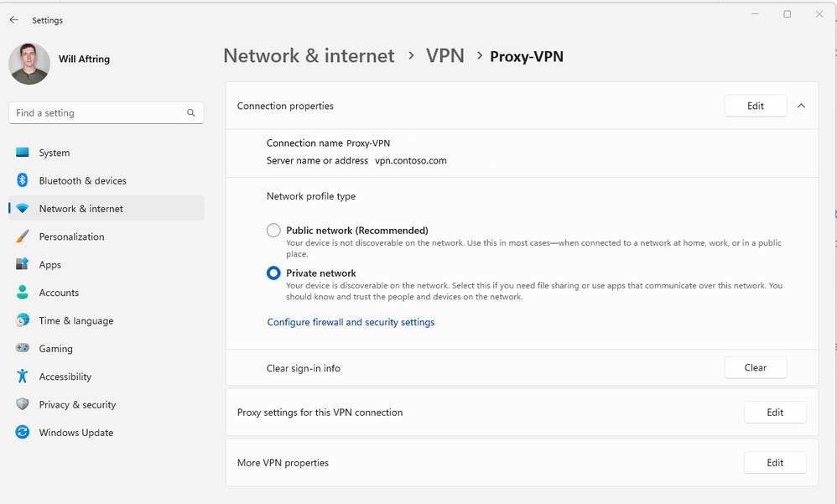
Task: Open Time & language settings
Action: 75,320
